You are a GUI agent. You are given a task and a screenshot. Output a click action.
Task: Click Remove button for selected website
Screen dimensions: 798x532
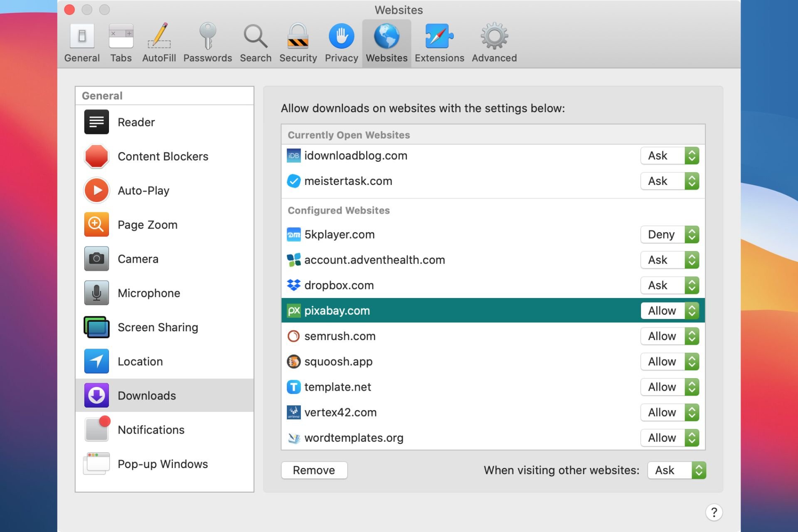pyautogui.click(x=313, y=470)
